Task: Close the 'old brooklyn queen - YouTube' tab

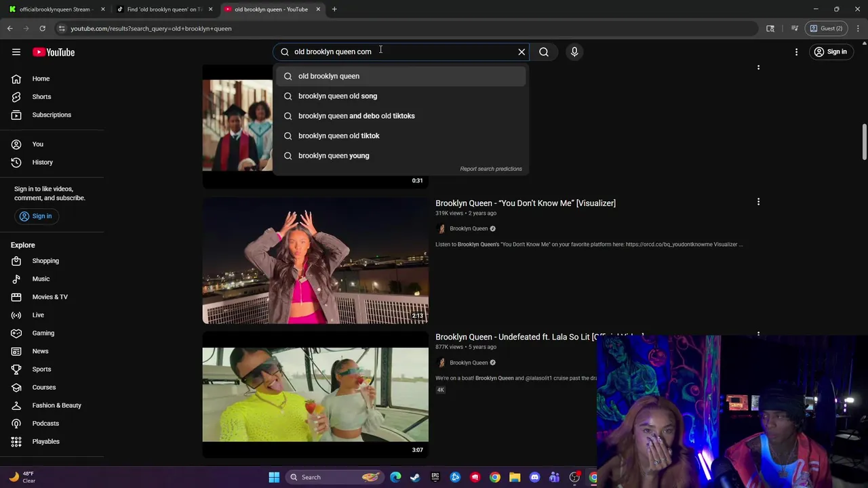Action: pos(317,9)
